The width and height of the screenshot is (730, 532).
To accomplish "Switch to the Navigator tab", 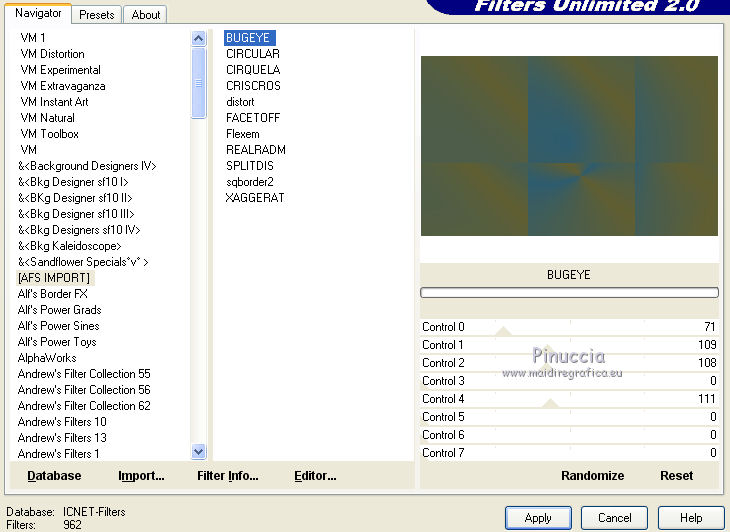I will pyautogui.click(x=38, y=13).
